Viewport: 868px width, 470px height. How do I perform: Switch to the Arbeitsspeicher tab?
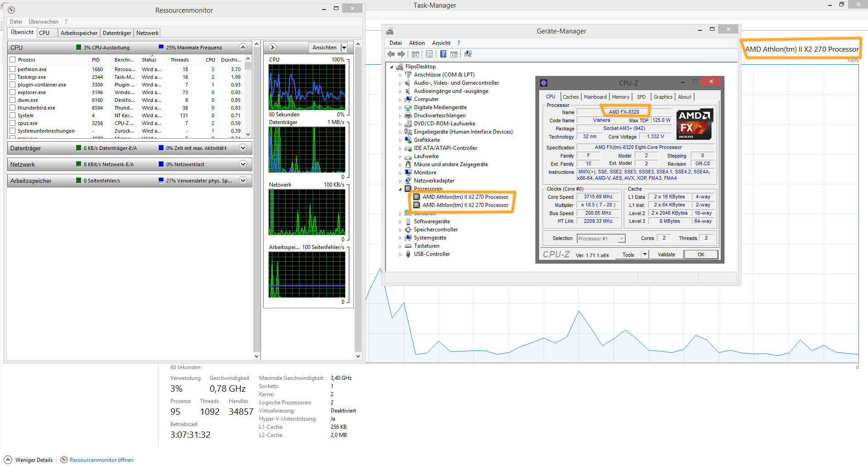79,33
